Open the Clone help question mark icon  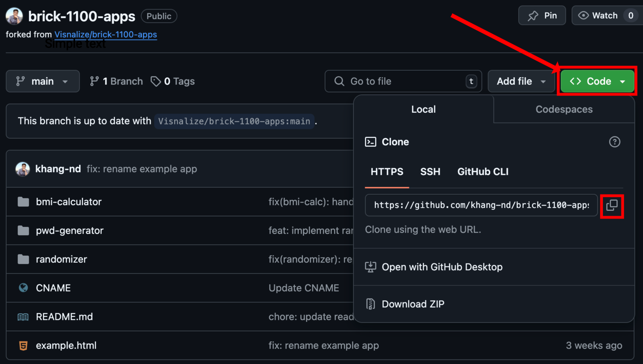click(x=615, y=142)
